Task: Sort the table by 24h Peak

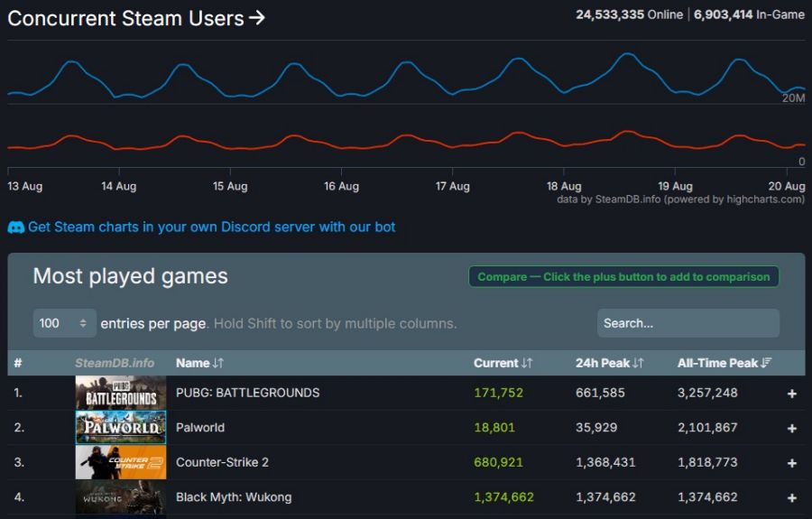Action: pyautogui.click(x=610, y=363)
